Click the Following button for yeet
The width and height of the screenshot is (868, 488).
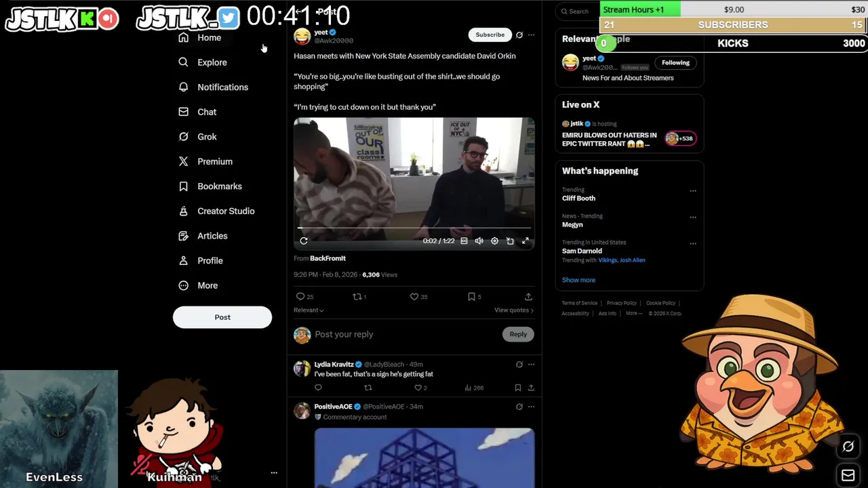pos(675,62)
